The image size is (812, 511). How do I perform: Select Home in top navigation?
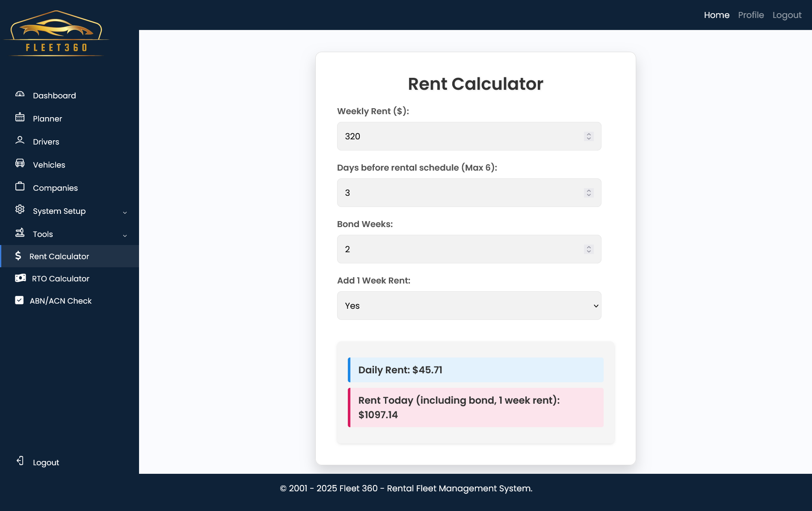pos(717,15)
